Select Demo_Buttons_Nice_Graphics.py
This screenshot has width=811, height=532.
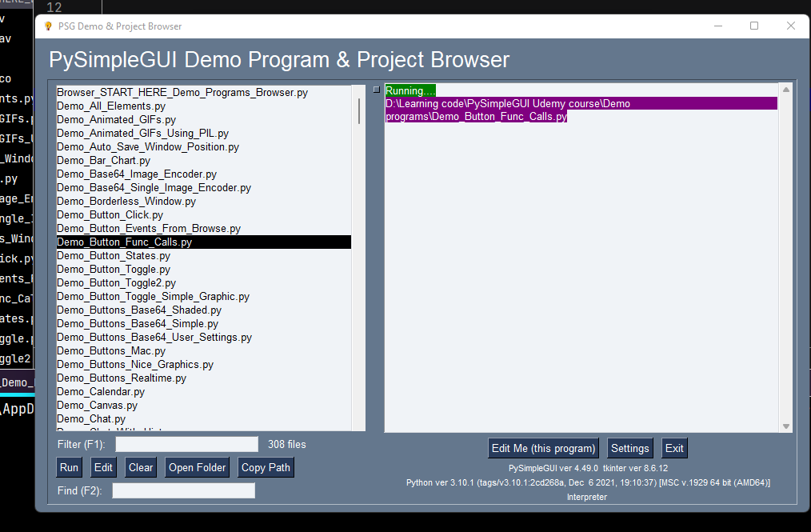coord(204,364)
